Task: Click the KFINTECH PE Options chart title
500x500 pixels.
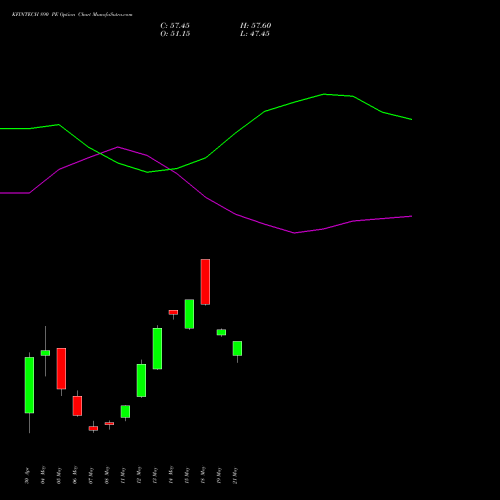Action: click(72, 15)
